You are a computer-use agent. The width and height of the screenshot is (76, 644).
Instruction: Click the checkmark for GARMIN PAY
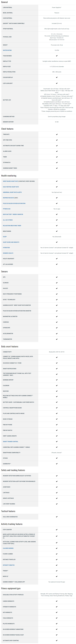pyautogui.click(x=57, y=464)
